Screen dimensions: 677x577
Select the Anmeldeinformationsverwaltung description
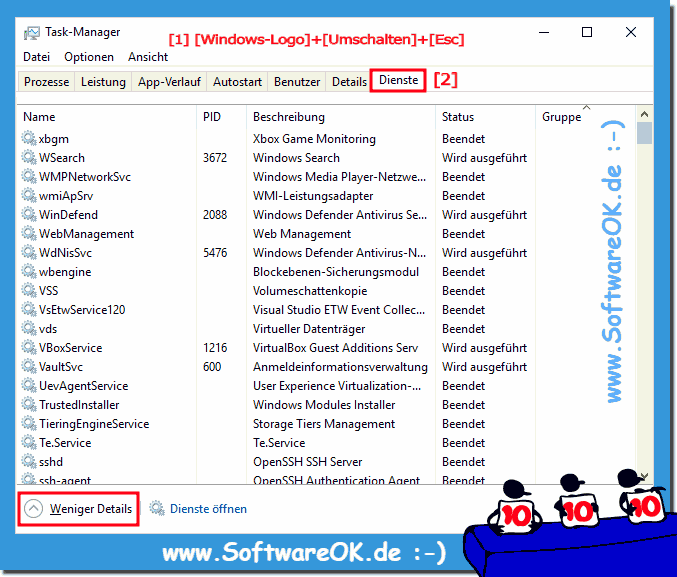[x=340, y=367]
